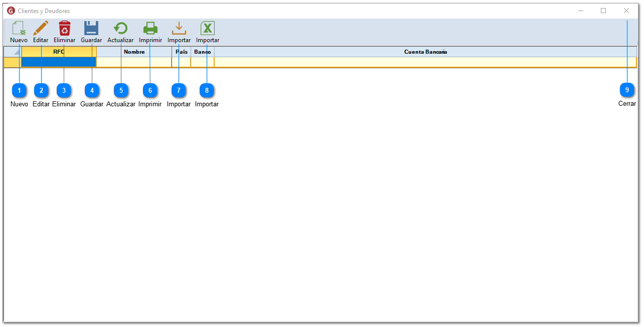Print using the Imprimir printer icon
The width and height of the screenshot is (644, 327).
click(150, 32)
